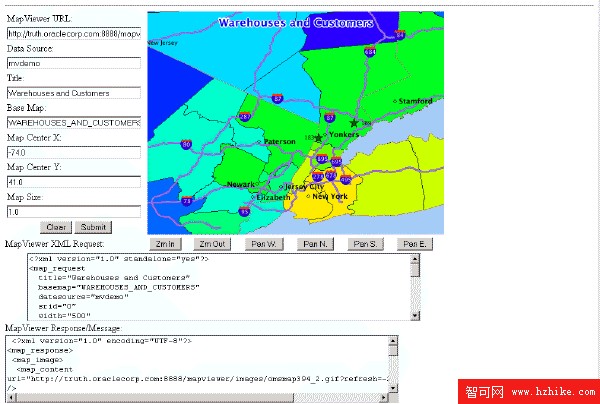Click the Interstate 84 shield on the map
Image resolution: width=600 pixels, height=404 pixels.
coord(400,35)
